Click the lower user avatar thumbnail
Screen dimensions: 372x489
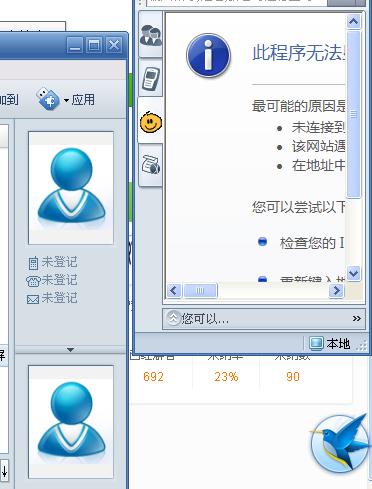[71, 422]
